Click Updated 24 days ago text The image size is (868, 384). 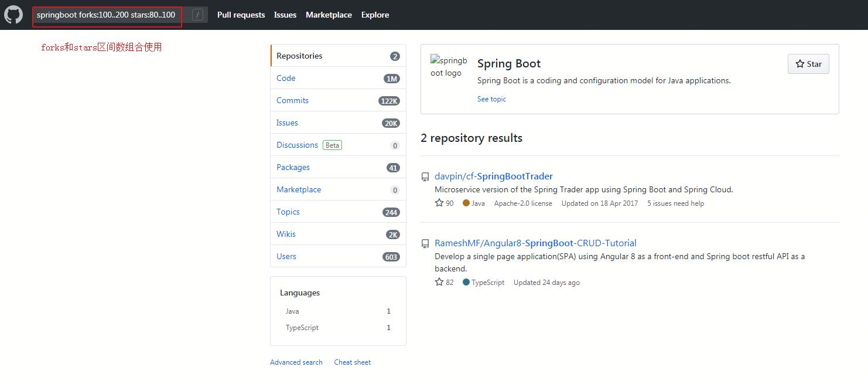[x=546, y=283]
